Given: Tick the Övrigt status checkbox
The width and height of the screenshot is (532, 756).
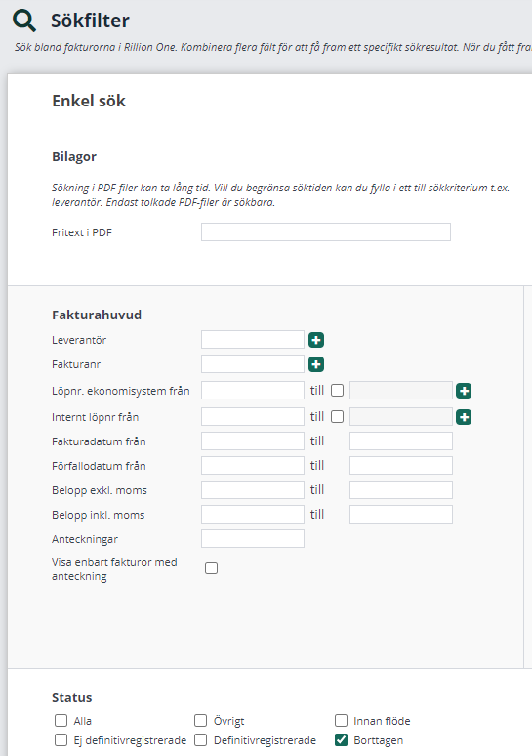Looking at the screenshot, I should click(200, 720).
